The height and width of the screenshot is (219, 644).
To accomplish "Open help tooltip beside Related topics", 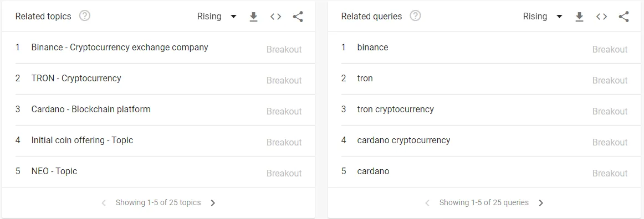I will tap(85, 17).
